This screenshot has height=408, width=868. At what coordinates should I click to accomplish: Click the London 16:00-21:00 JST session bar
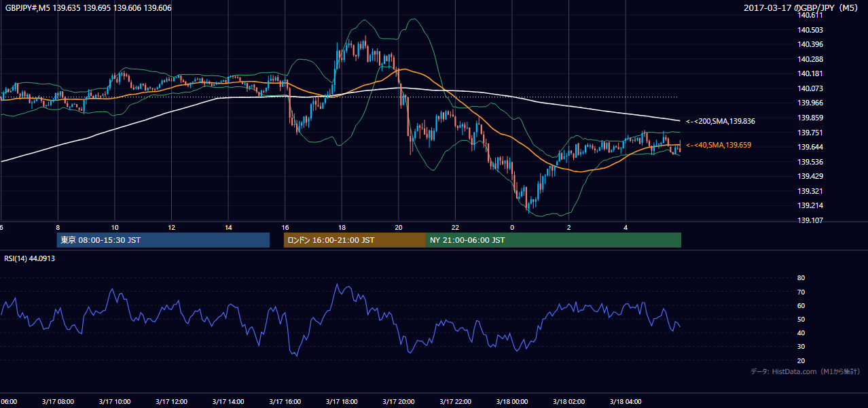pos(355,240)
